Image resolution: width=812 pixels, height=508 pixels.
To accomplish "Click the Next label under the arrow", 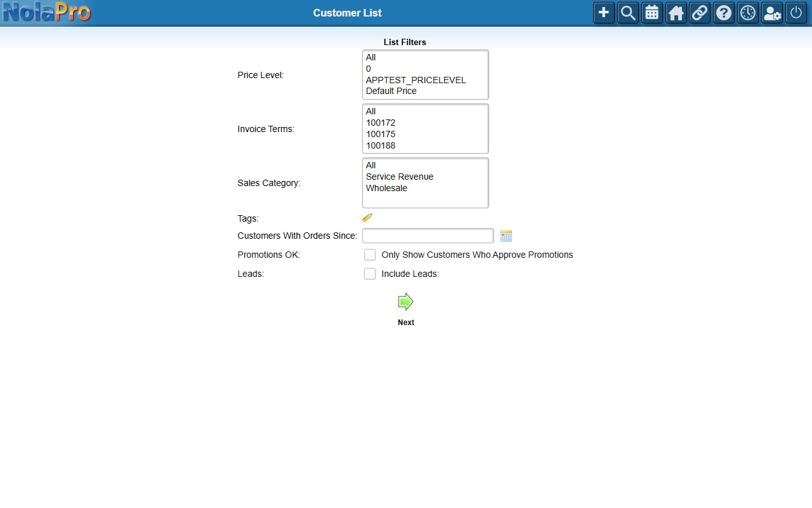I will pos(406,323).
